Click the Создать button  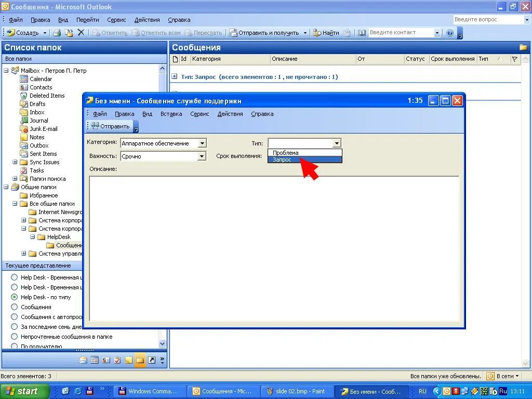coord(23,33)
